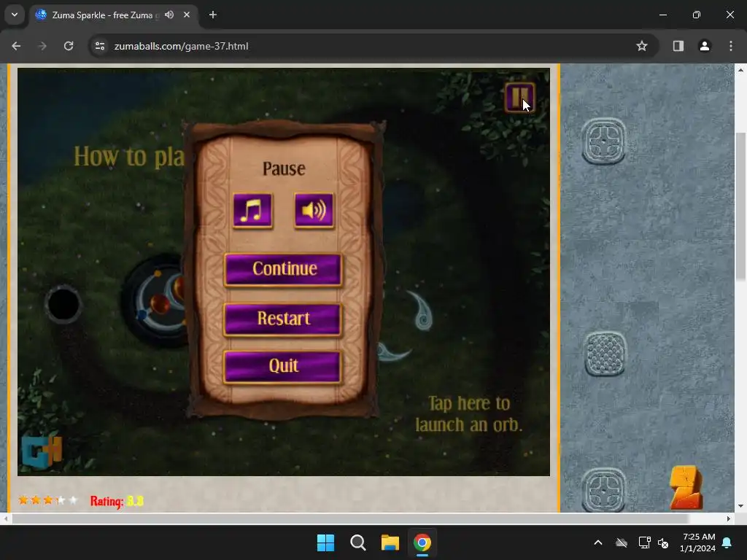747x560 pixels.
Task: Click the Chrome icon in taskbar
Action: coord(422,542)
